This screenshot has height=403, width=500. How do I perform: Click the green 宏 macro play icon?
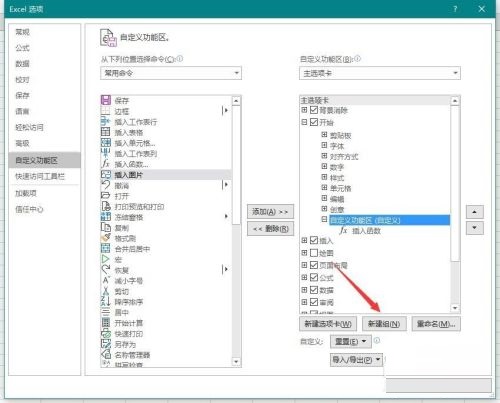coord(106,259)
